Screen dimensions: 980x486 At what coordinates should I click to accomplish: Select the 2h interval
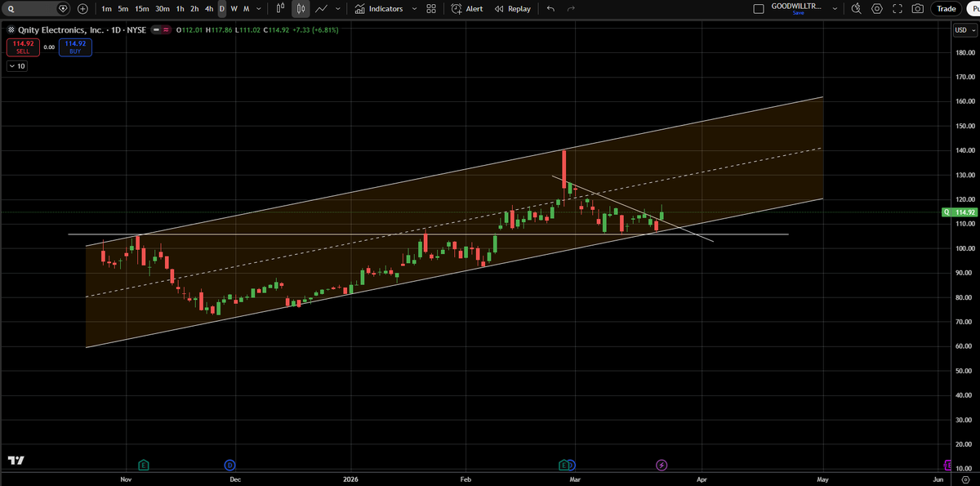pyautogui.click(x=194, y=9)
